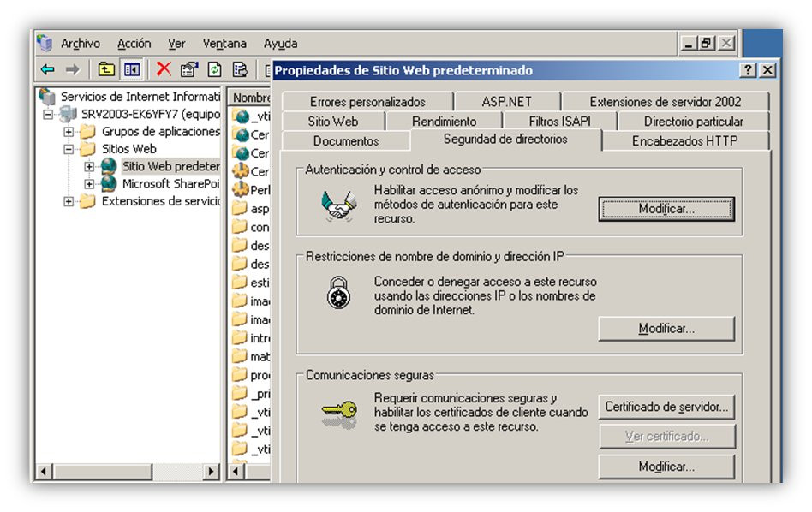The image size is (812, 512).
Task: Open the Archivo menu
Action: (x=81, y=44)
